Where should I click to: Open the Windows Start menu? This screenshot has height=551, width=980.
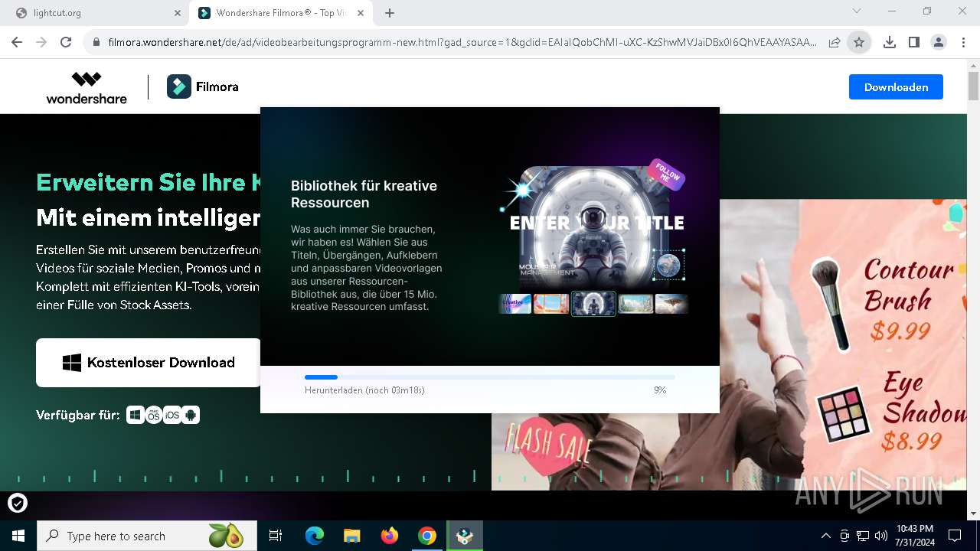[x=18, y=536]
